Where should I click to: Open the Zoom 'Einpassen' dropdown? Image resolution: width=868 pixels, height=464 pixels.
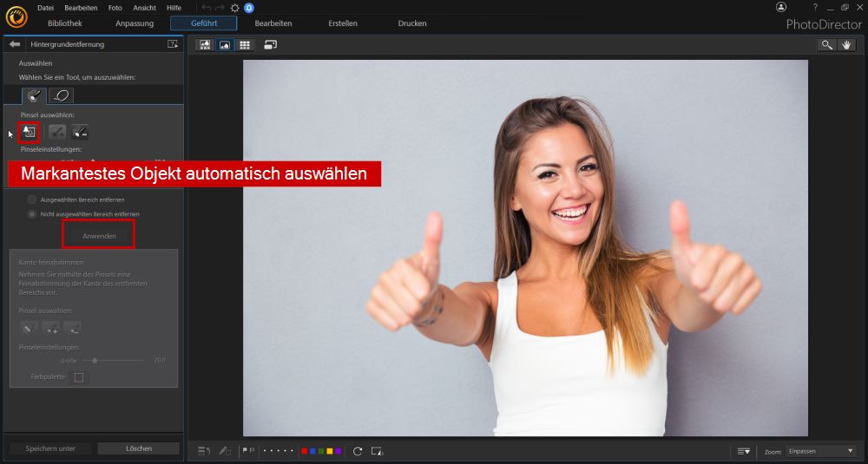pyautogui.click(x=820, y=451)
